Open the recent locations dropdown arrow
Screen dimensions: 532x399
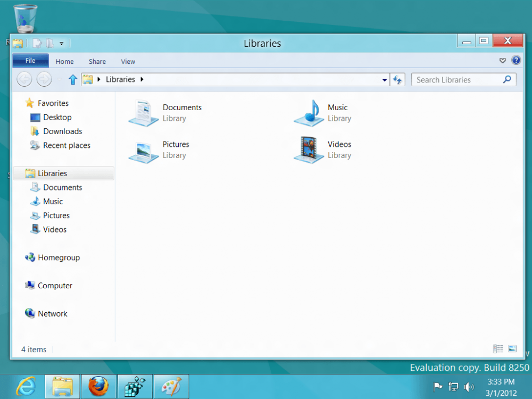[x=59, y=80]
